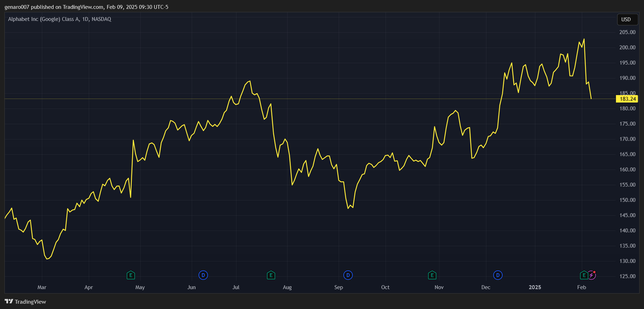This screenshot has width=644, height=309.
Task: Click the 150.00 price axis label
Action: pos(627,200)
